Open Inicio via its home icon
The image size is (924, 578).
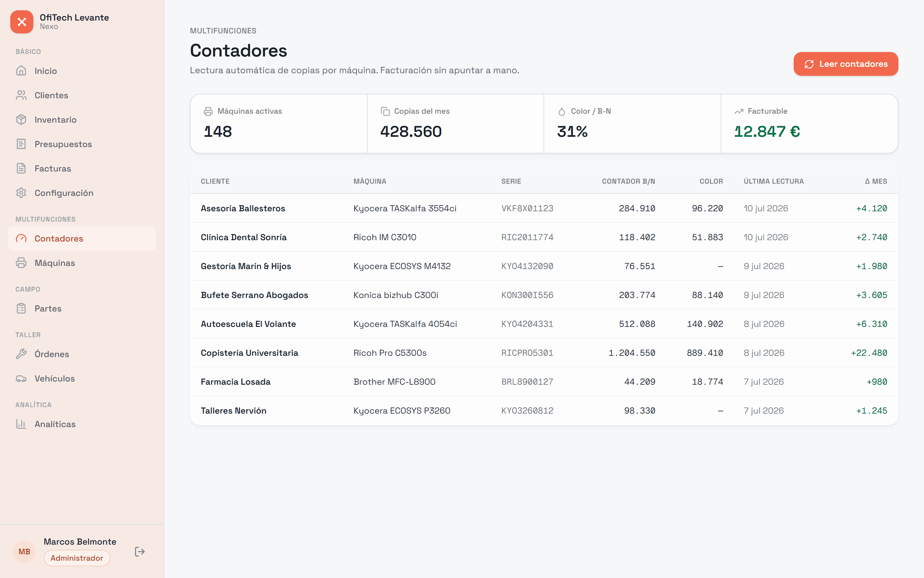[x=21, y=71]
